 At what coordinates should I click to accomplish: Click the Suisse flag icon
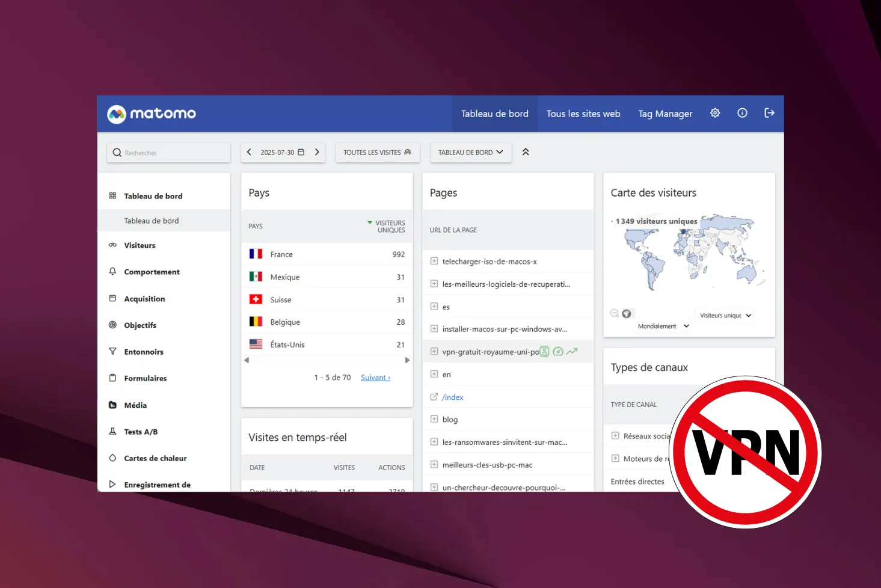click(x=256, y=299)
